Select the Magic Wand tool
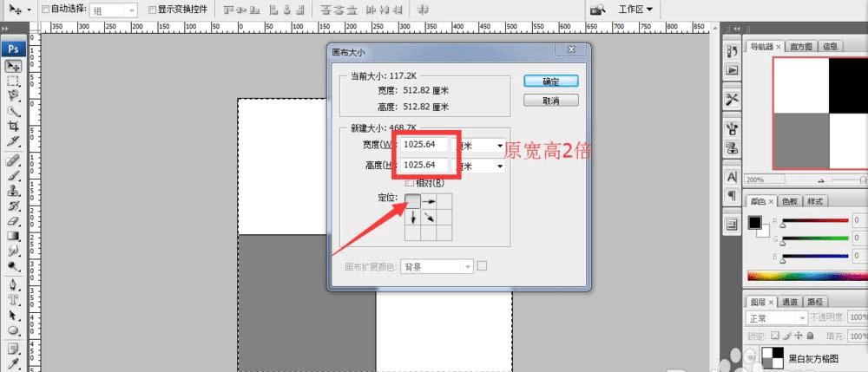The height and width of the screenshot is (372, 868). (13, 111)
